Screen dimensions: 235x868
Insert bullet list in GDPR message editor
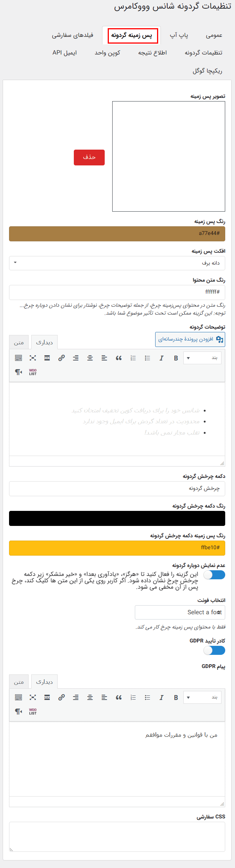[x=147, y=697]
